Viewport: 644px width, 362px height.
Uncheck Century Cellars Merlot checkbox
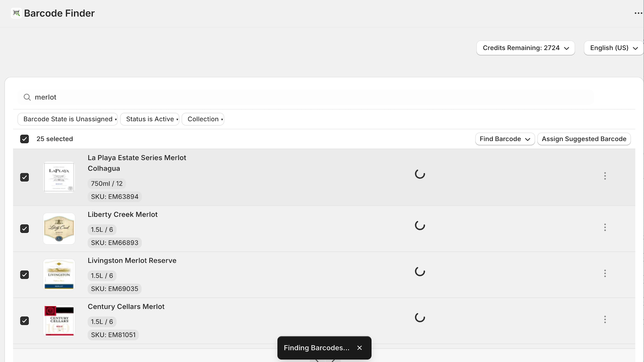click(25, 321)
